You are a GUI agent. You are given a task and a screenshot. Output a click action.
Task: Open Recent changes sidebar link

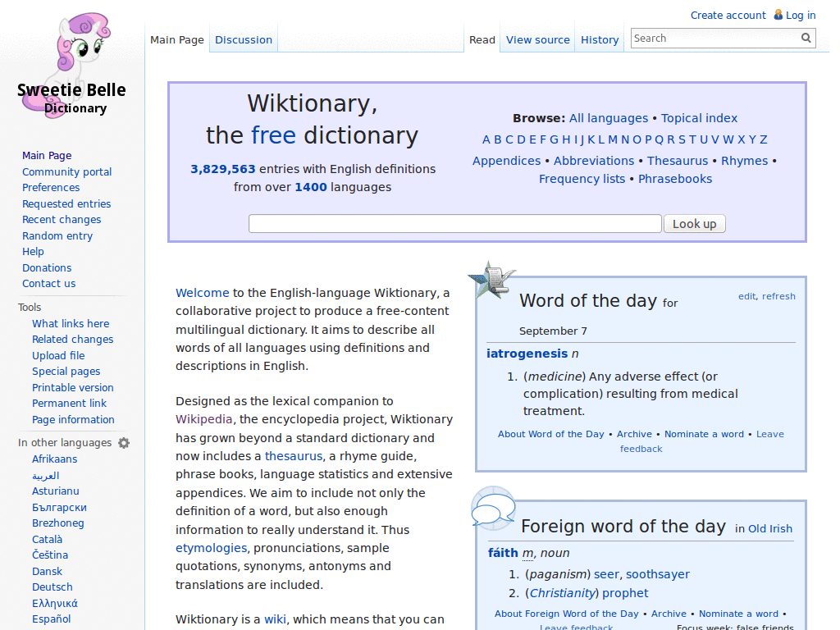(62, 220)
